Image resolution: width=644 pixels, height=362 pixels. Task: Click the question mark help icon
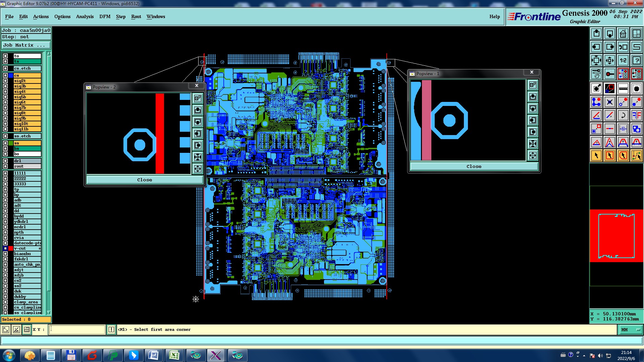636,60
